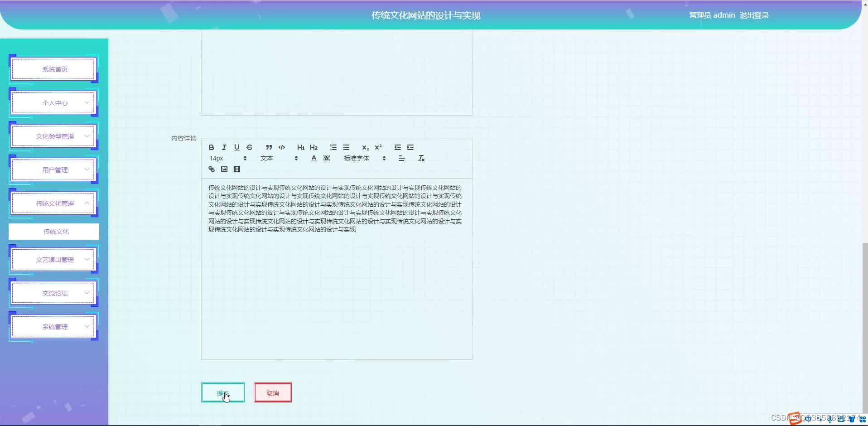
Task: Click the 传统文化网站的设计与实现 header title
Action: coord(426,15)
